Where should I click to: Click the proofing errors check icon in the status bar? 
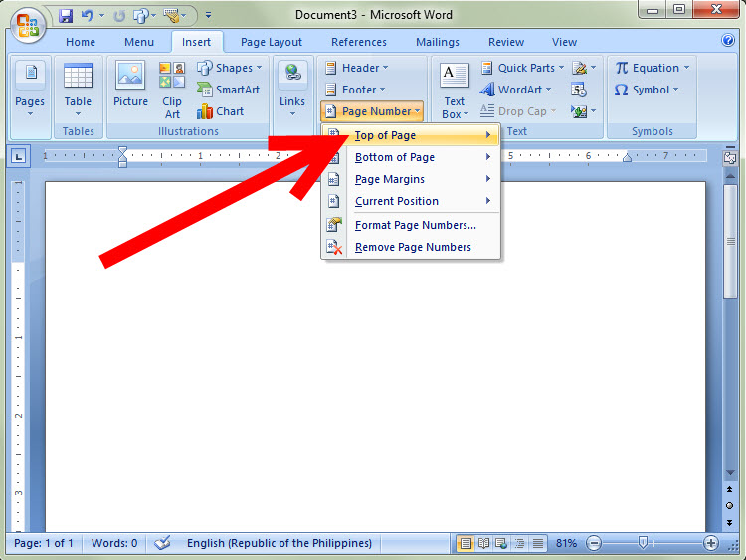(x=162, y=543)
